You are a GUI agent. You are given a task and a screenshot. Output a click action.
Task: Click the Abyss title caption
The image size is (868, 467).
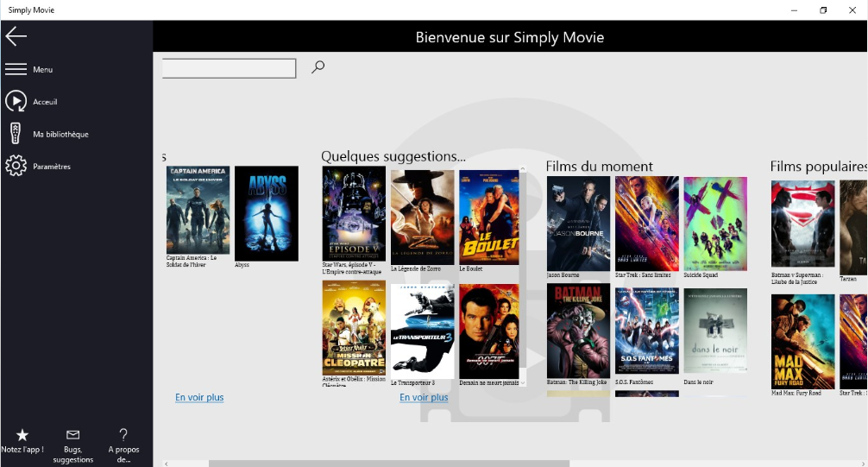coord(242,265)
